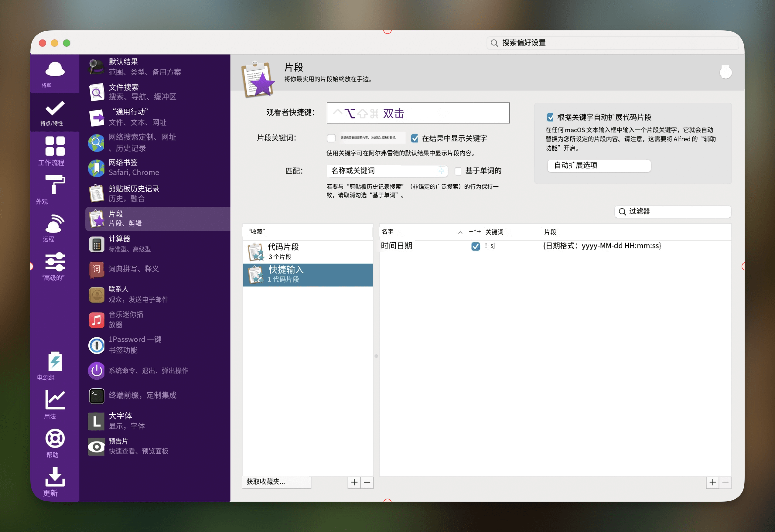
Task: Uncheck 在结果中显示关键字 checkbox
Action: [415, 138]
